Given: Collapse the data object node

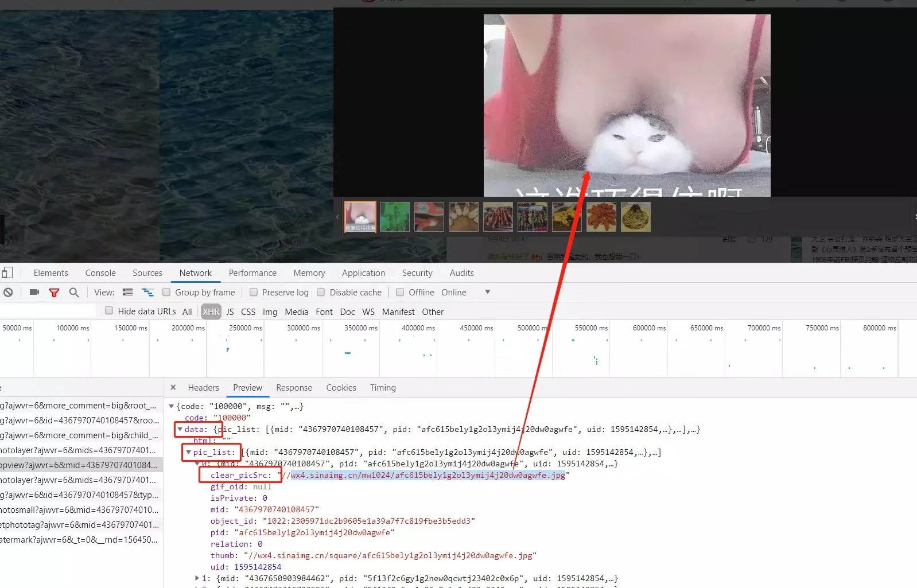Looking at the screenshot, I should pyautogui.click(x=180, y=429).
